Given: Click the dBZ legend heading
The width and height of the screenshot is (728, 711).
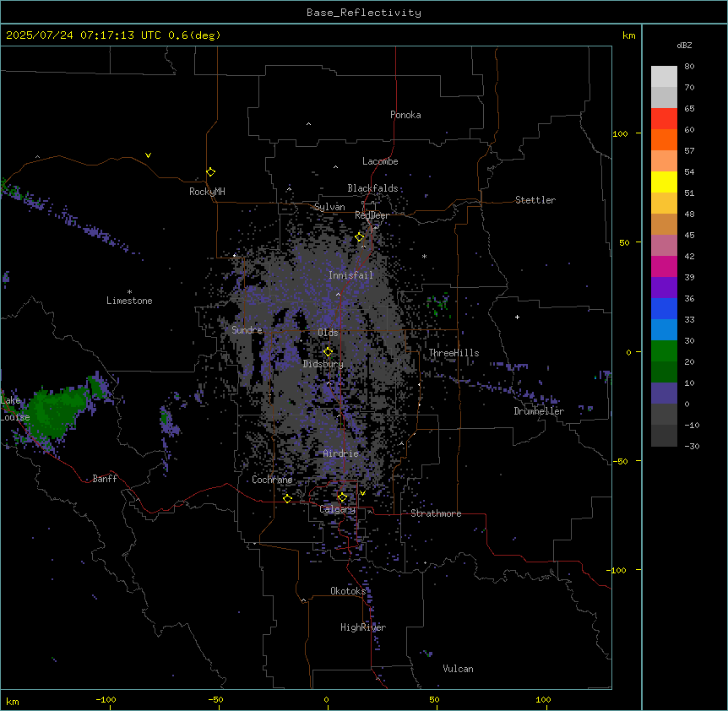Looking at the screenshot, I should click(x=684, y=46).
